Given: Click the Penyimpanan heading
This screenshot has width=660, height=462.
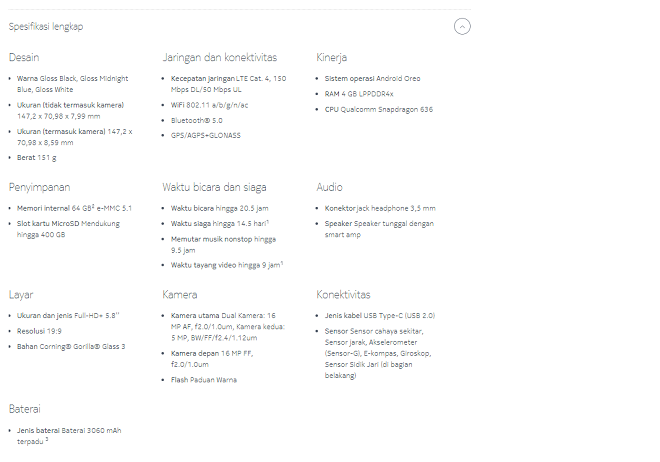Looking at the screenshot, I should [x=40, y=187].
